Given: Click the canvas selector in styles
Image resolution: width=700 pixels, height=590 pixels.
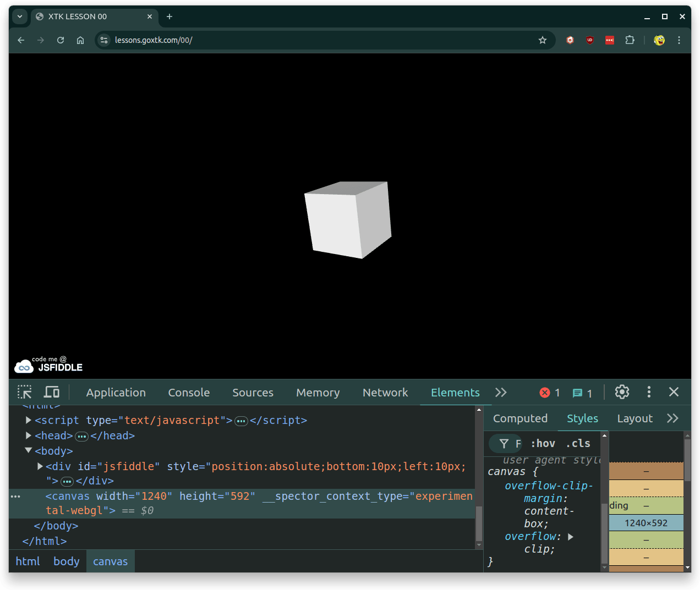Looking at the screenshot, I should pyautogui.click(x=506, y=472).
